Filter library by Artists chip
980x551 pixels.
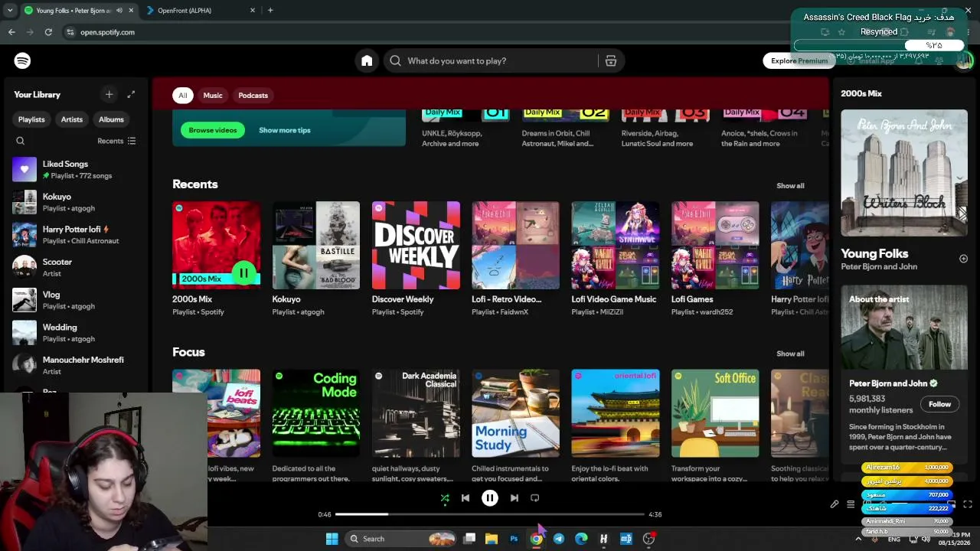(72, 119)
